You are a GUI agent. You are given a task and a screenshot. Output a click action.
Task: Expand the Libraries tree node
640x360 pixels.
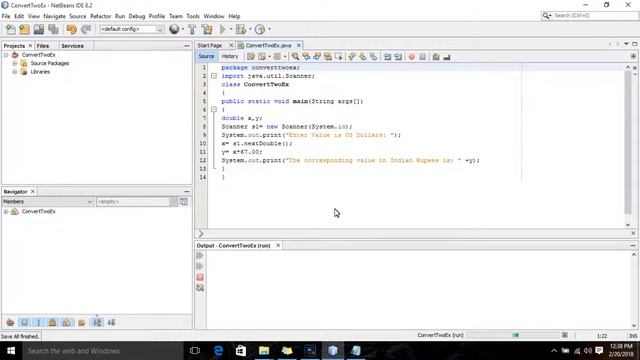[x=15, y=72]
